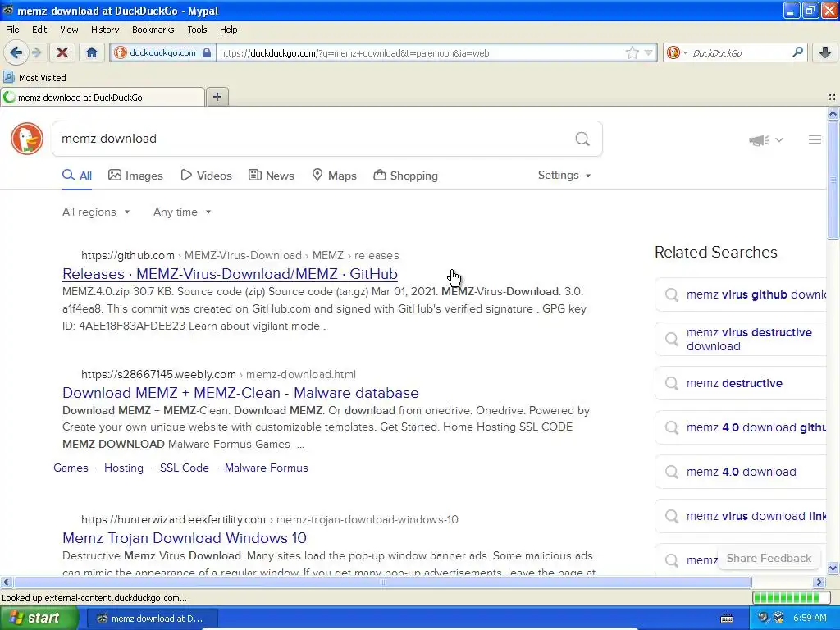Click the browser URL address field
Image resolution: width=840 pixels, height=630 pixels.
(421, 53)
